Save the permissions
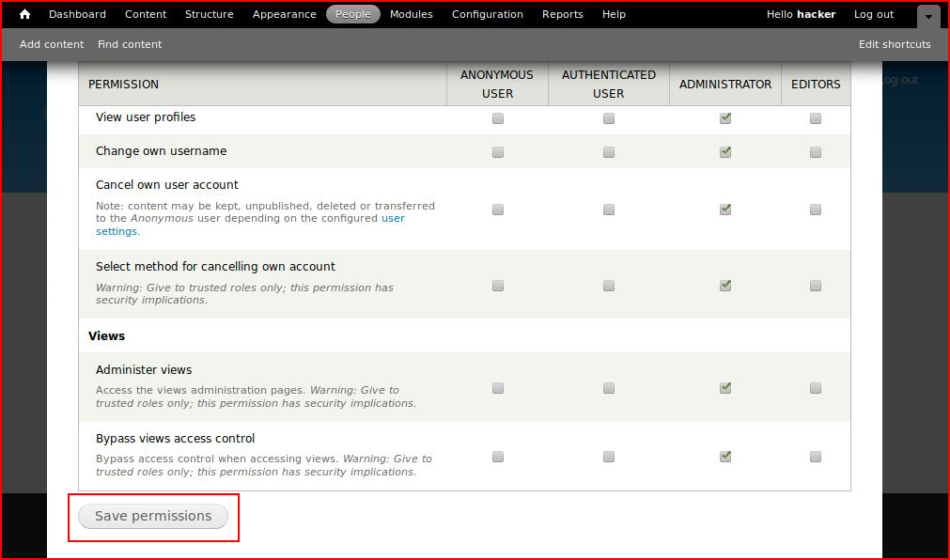 click(153, 517)
